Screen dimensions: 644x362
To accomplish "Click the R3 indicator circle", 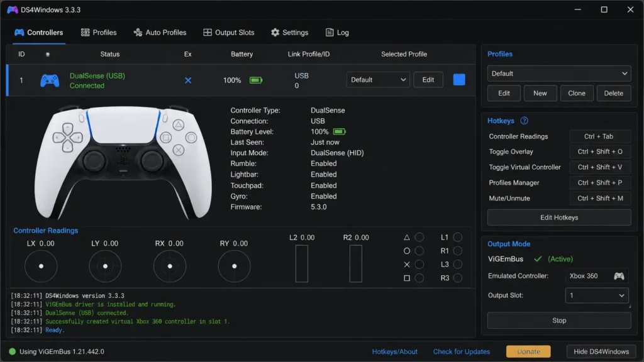I will pos(458,278).
